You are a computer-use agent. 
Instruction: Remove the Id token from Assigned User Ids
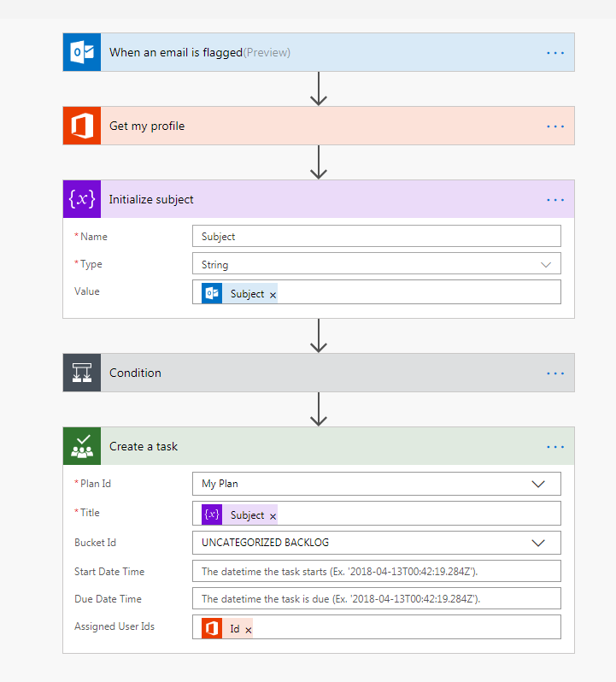[x=249, y=630]
